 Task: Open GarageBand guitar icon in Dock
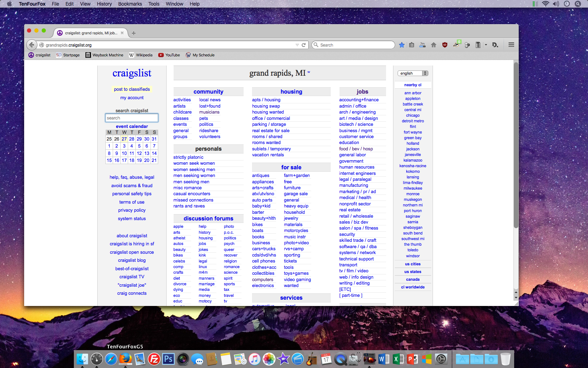pos(311,359)
